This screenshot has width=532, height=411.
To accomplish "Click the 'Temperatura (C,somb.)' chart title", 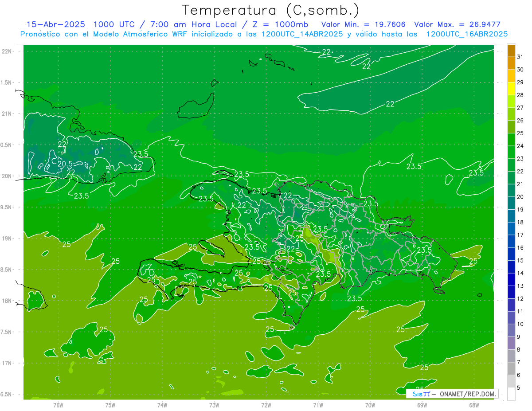I will pos(270,10).
